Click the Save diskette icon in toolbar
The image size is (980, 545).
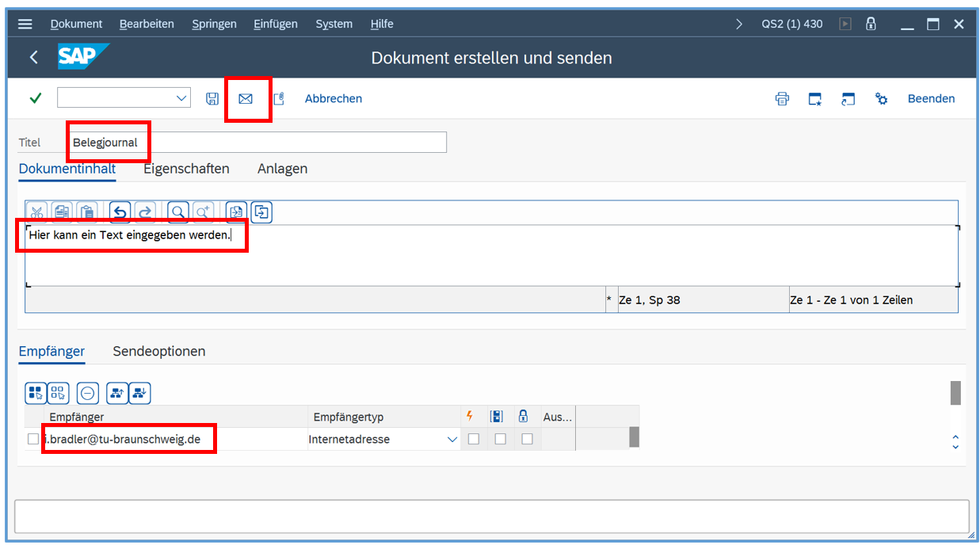pos(212,99)
